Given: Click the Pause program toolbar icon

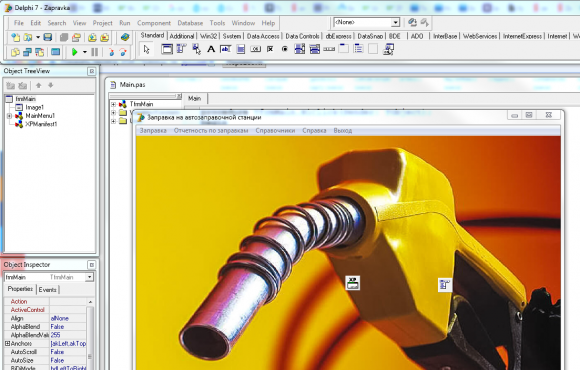Looking at the screenshot, I should tap(95, 52).
